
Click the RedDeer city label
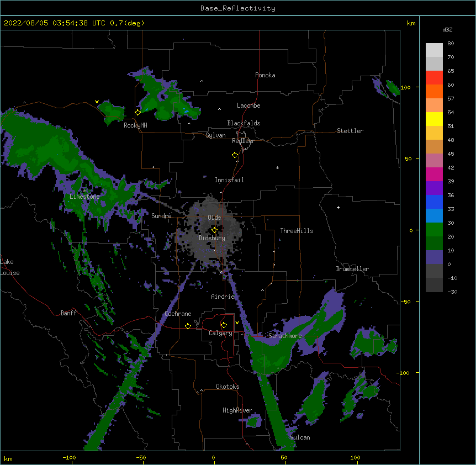pyautogui.click(x=243, y=141)
